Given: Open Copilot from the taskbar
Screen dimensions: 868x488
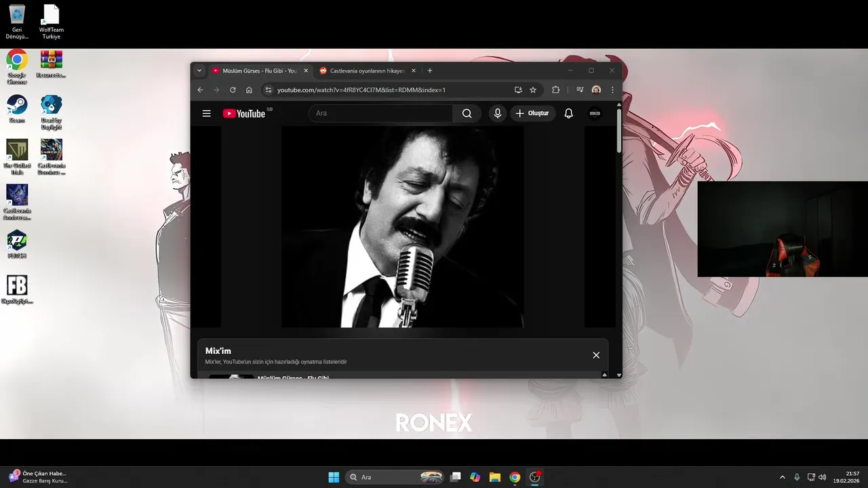Looking at the screenshot, I should [x=475, y=477].
